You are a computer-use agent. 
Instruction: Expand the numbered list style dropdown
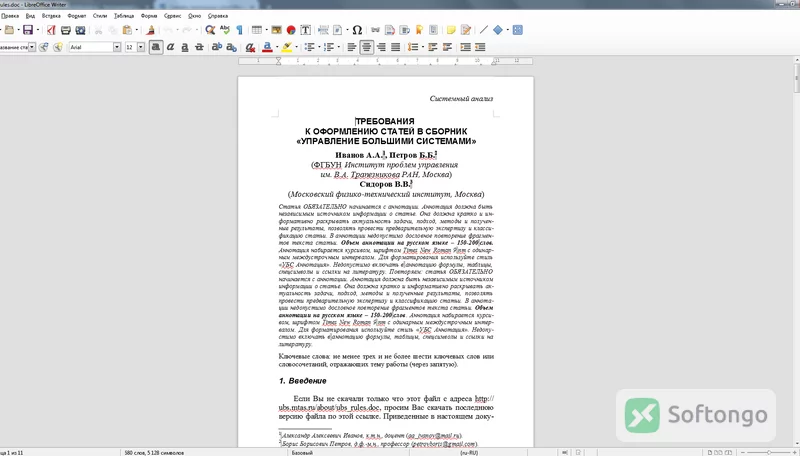tap(339, 47)
